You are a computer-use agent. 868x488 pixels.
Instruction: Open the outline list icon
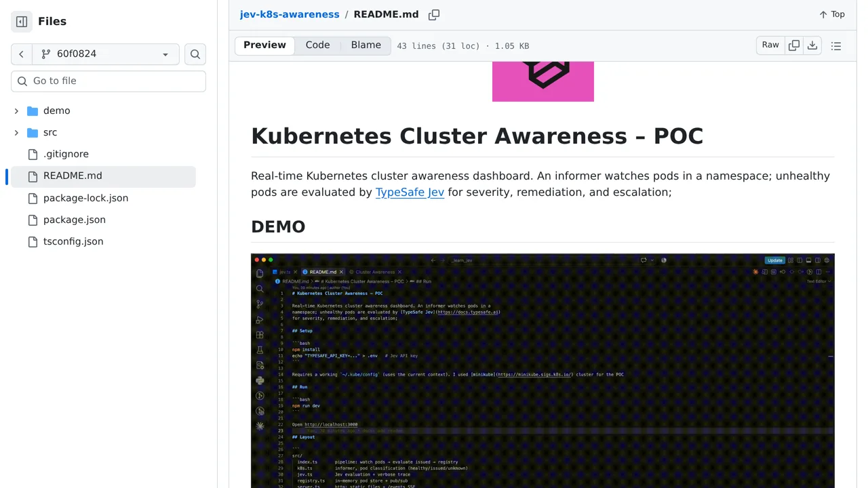click(836, 45)
